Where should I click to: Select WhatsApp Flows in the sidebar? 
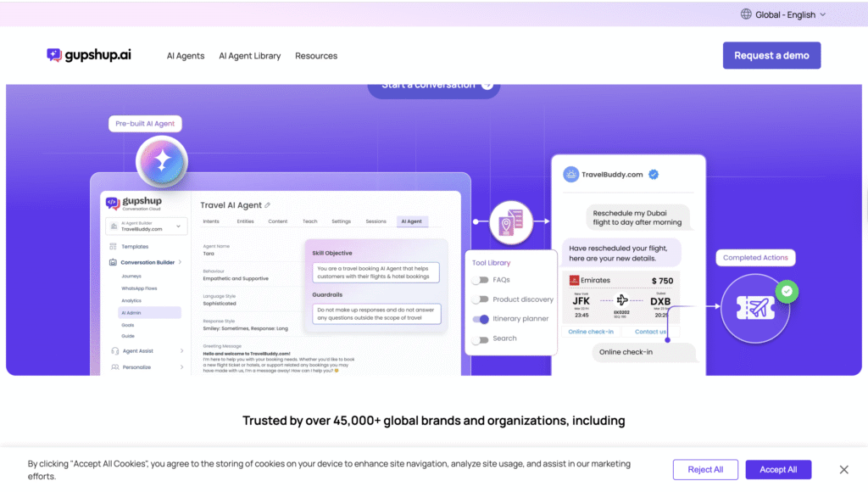139,288
